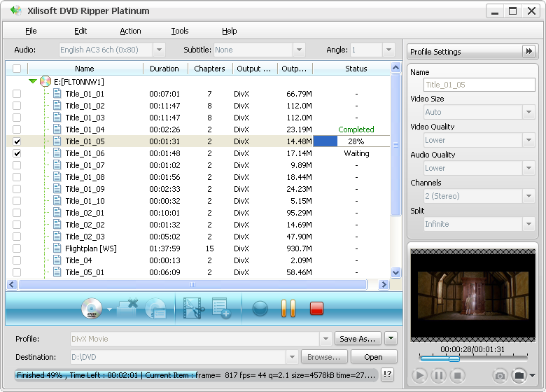Open the Destination path dropdown
Viewport: 546px width, 392px height.
tap(293, 357)
